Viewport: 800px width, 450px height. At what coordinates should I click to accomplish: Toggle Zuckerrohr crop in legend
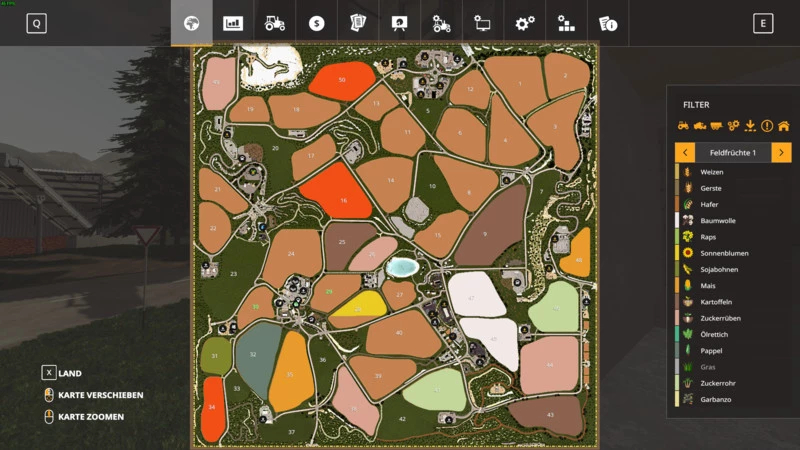(x=733, y=383)
